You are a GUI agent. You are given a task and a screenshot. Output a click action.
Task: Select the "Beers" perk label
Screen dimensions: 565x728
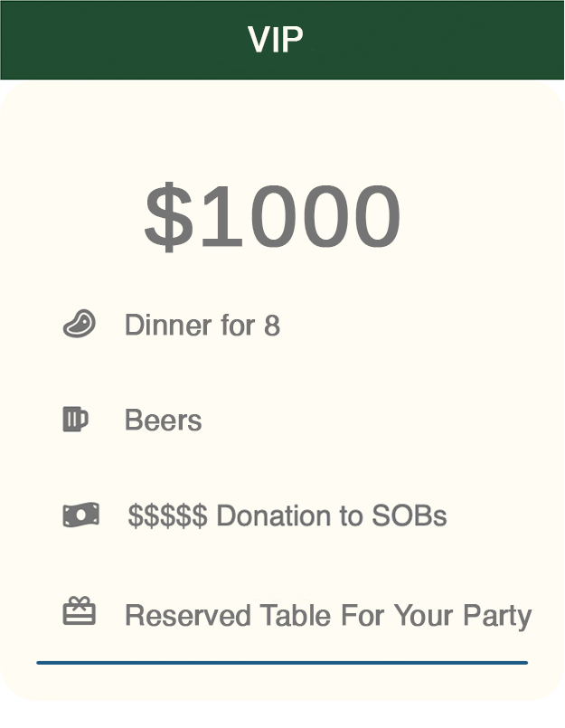click(x=163, y=421)
